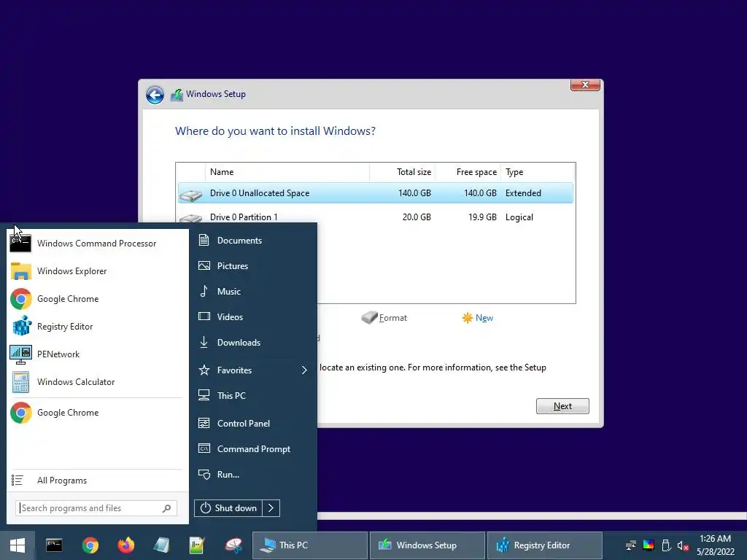
Task: Click the Windows Start button
Action: tap(18, 545)
